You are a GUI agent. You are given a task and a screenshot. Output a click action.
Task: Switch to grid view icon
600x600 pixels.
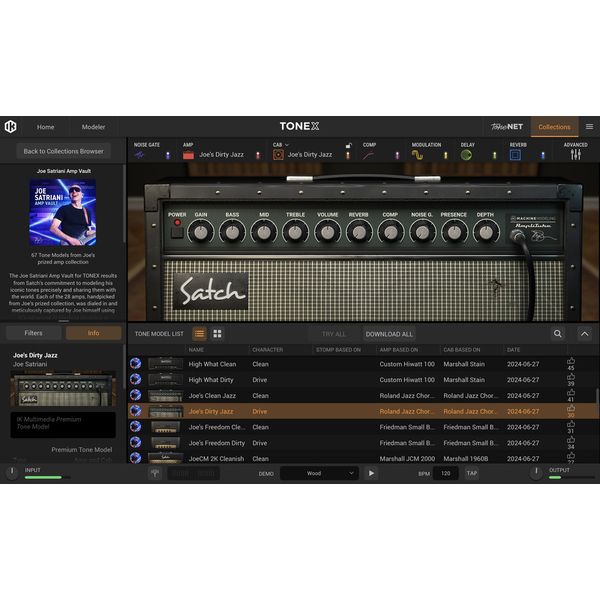tap(217, 334)
